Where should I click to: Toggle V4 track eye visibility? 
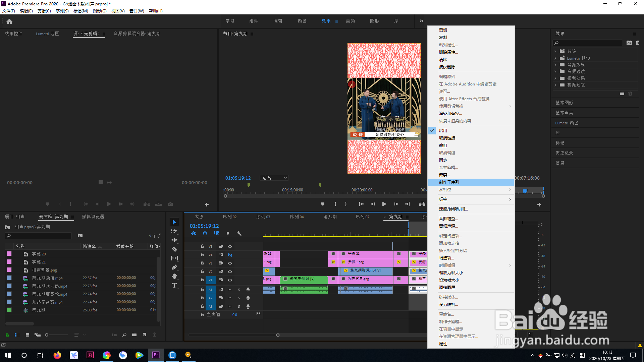[230, 255]
